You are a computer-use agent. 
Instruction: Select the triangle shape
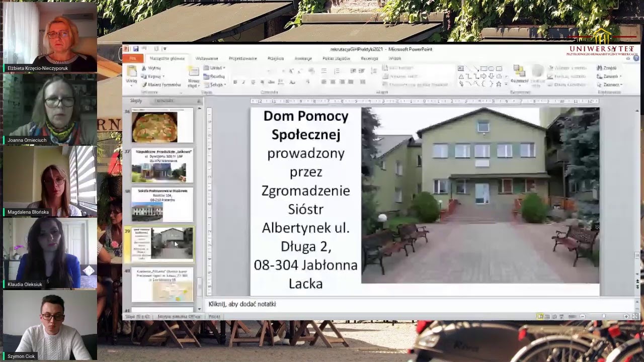point(461,76)
